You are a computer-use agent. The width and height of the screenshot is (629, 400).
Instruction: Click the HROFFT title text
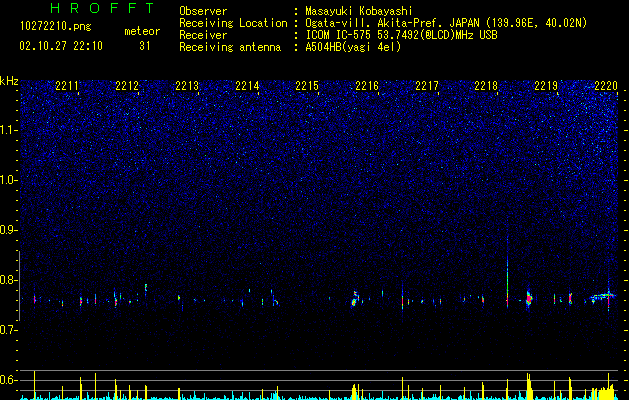pyautogui.click(x=102, y=8)
